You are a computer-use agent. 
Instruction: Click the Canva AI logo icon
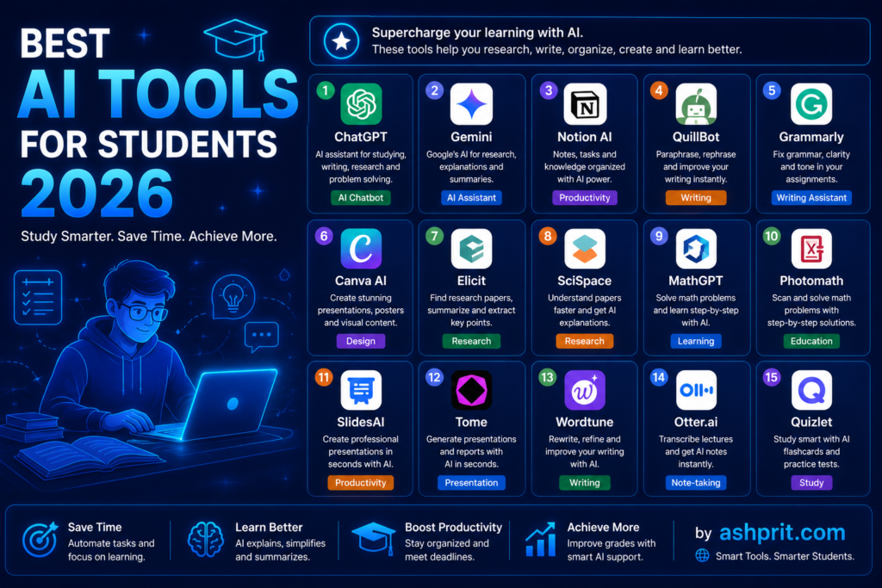tap(361, 249)
